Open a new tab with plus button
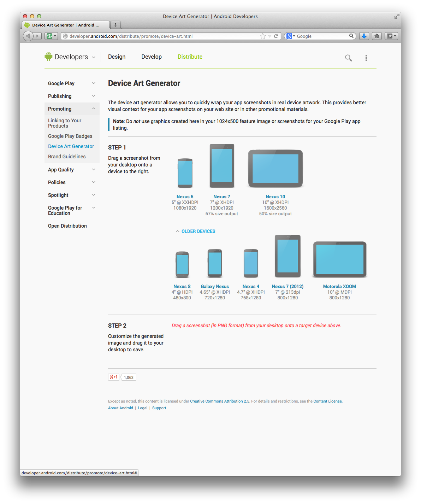This screenshot has height=504, width=421. click(115, 25)
